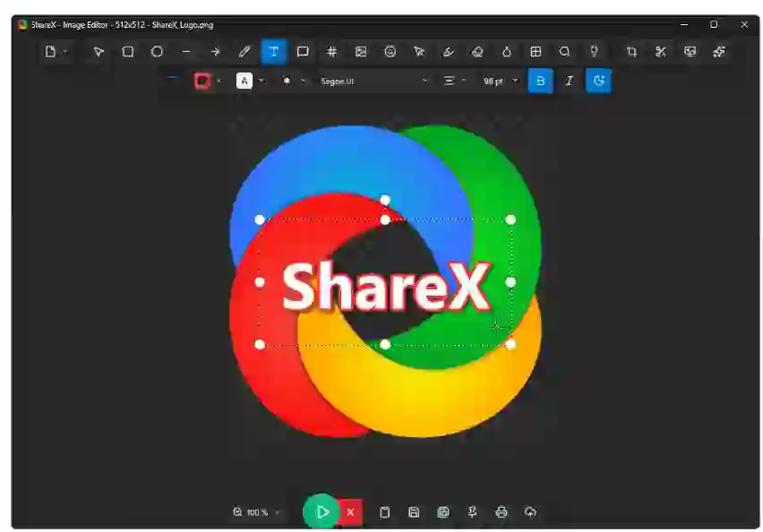Viewport: 763px width, 532px height.
Task: Select the Crop image tool
Action: pos(631,52)
